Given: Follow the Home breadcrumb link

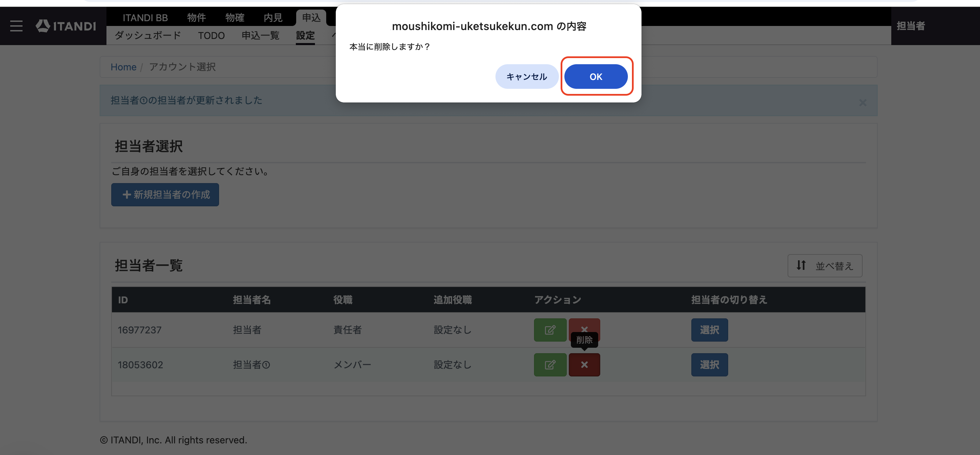Looking at the screenshot, I should (123, 67).
